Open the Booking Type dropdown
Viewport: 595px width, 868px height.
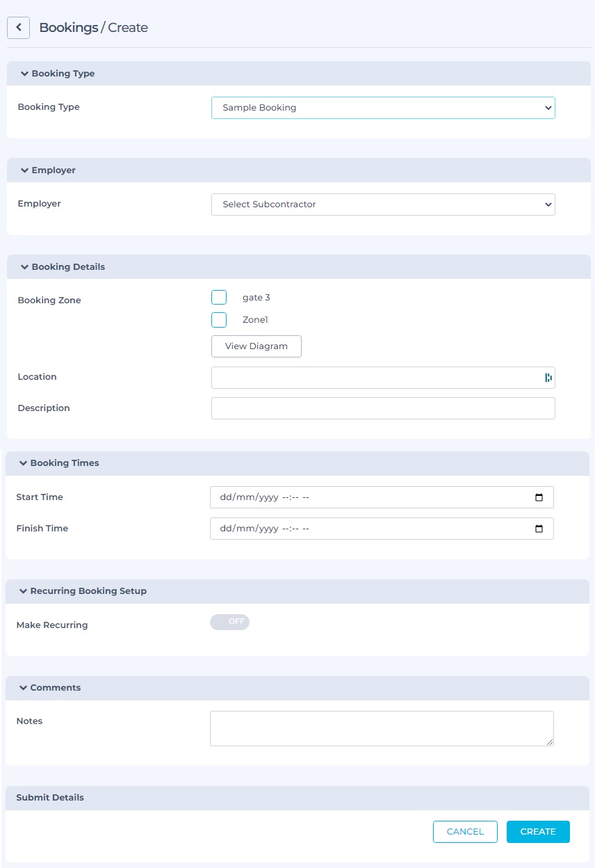tap(383, 108)
